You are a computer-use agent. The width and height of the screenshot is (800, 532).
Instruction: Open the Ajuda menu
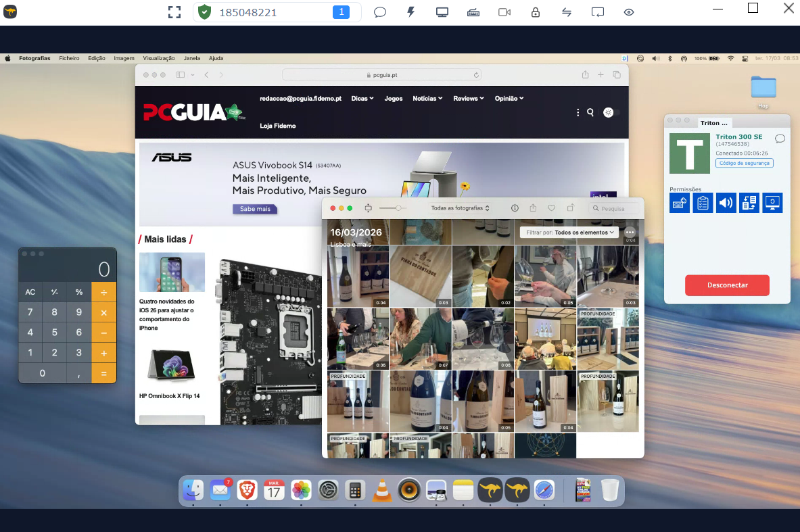pos(216,58)
